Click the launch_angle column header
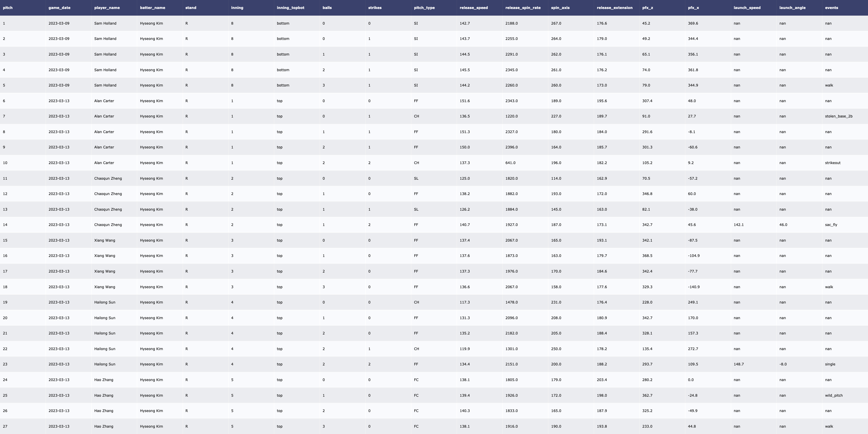 [792, 8]
